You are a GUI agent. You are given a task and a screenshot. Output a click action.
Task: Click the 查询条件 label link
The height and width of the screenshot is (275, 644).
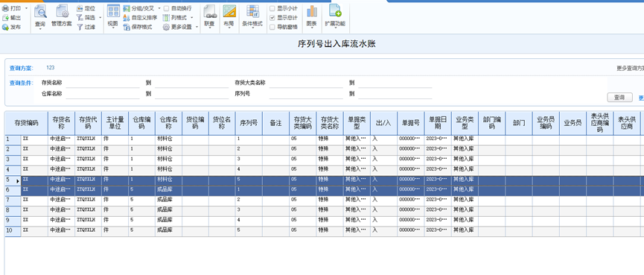(x=22, y=83)
